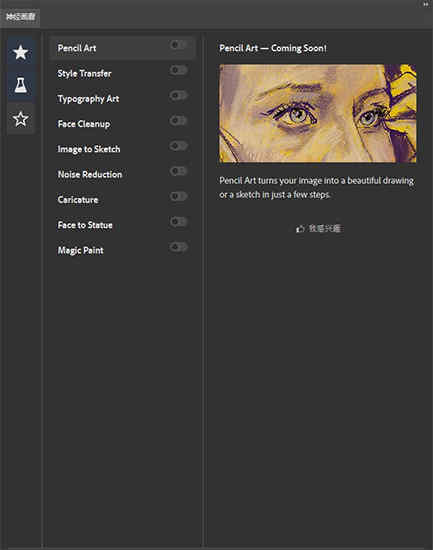Click the Neural Filters panel tab

[20, 16]
